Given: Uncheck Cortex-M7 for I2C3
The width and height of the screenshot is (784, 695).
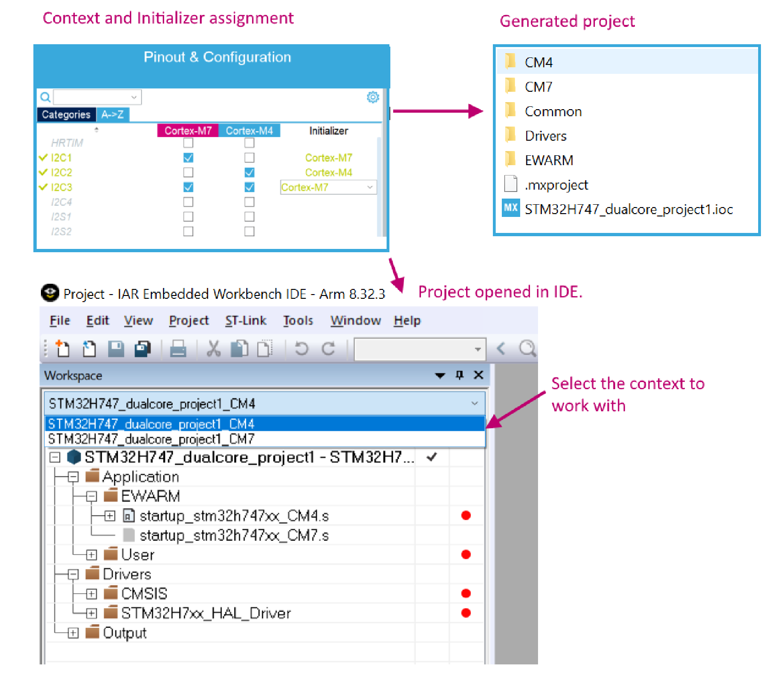Looking at the screenshot, I should click(x=188, y=187).
